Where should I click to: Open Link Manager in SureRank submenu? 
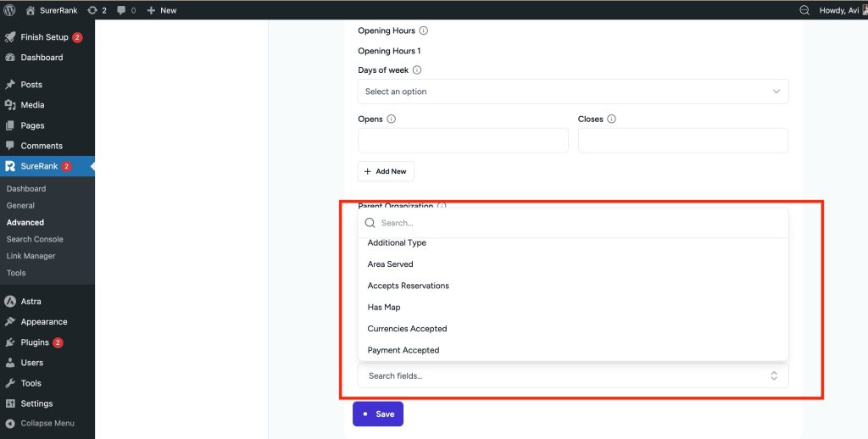pyautogui.click(x=31, y=256)
